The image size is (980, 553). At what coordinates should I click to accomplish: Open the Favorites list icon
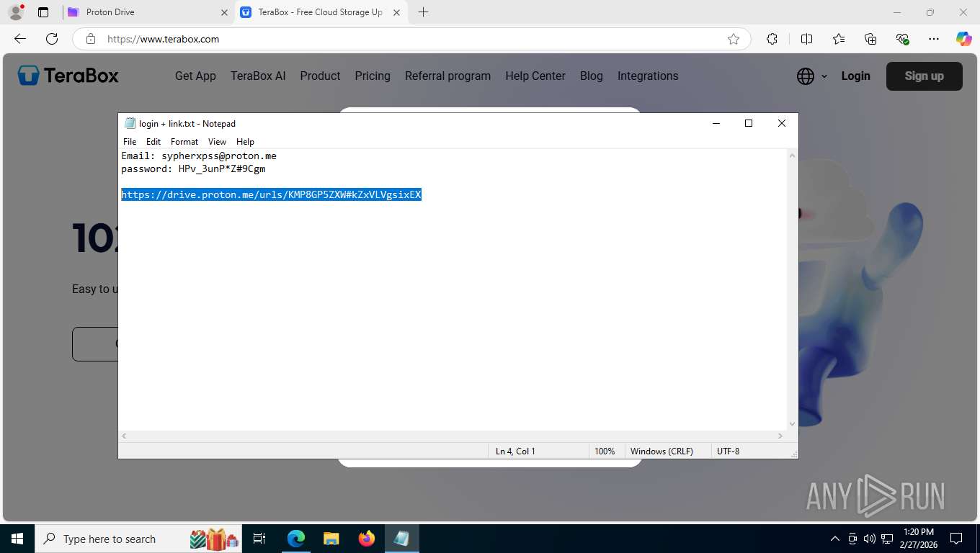[x=839, y=39]
